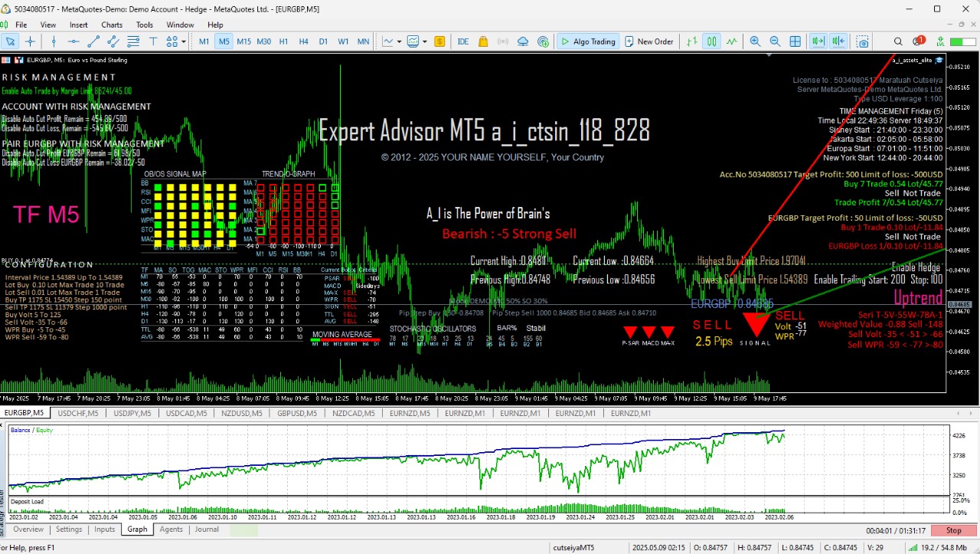This screenshot has height=554, width=980.
Task: Open the cloud virtual hosting icon
Action: pyautogui.click(x=523, y=41)
